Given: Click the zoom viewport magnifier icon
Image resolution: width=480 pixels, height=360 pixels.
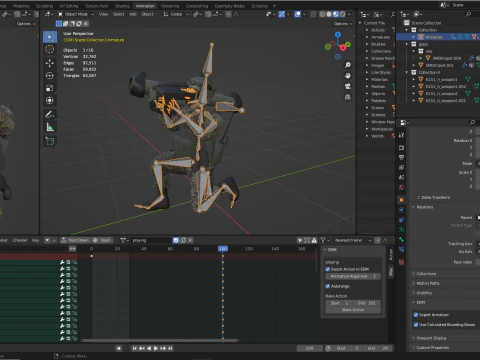Looking at the screenshot, I should [348, 65].
